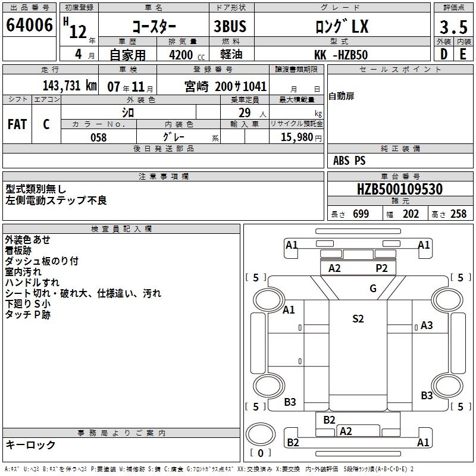The width and height of the screenshot is (476, 476).
Task: Click inspector note タッチP跡
Action: 27,315
